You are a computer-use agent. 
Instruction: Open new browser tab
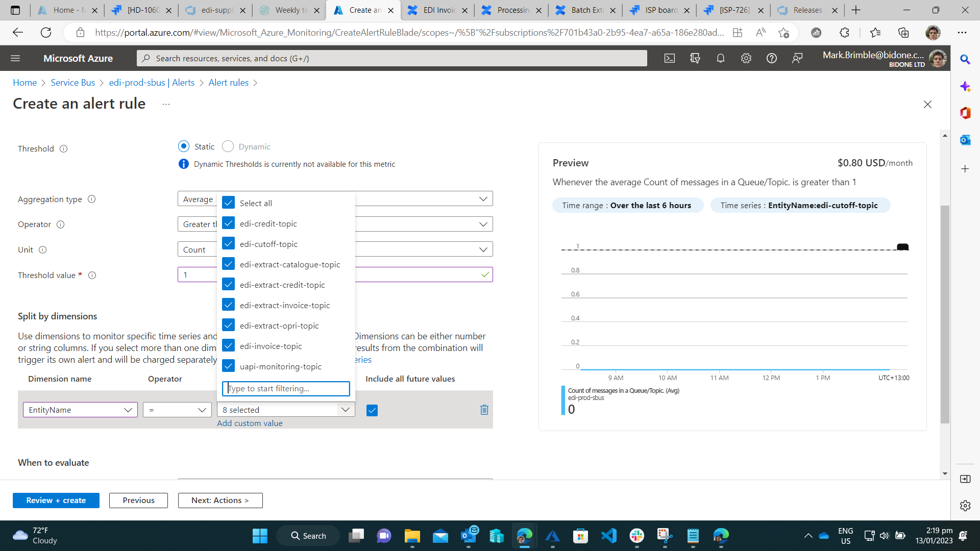coord(856,10)
